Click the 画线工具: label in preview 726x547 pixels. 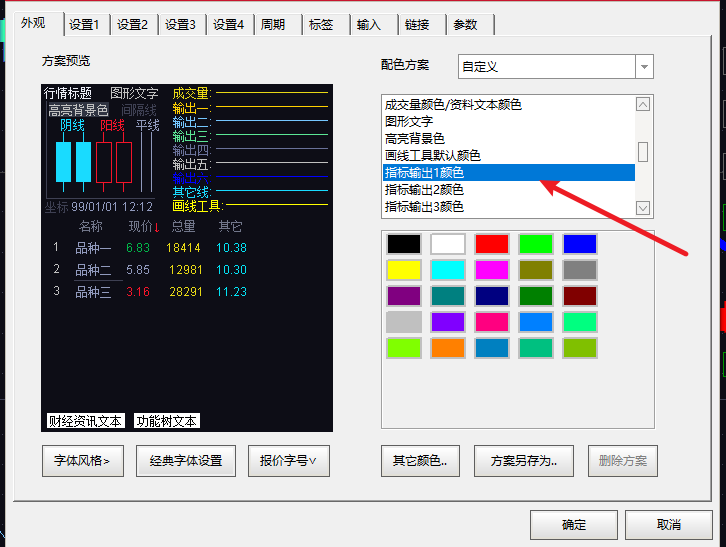[x=198, y=206]
